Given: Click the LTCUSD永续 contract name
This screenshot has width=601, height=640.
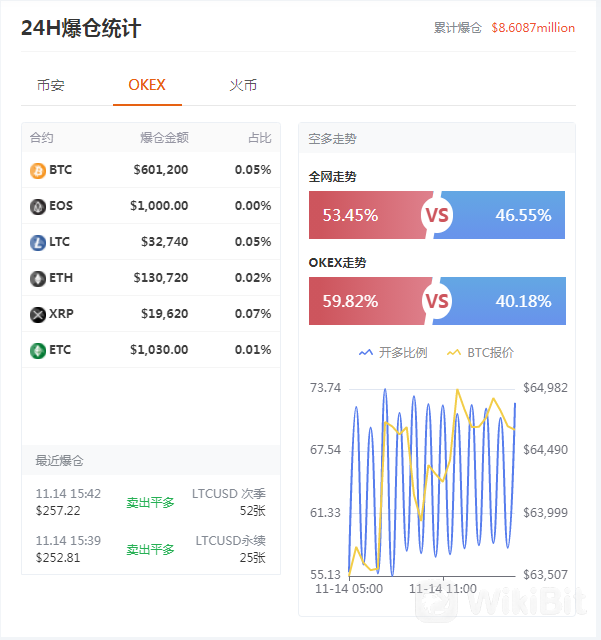Looking at the screenshot, I should 230,541.
